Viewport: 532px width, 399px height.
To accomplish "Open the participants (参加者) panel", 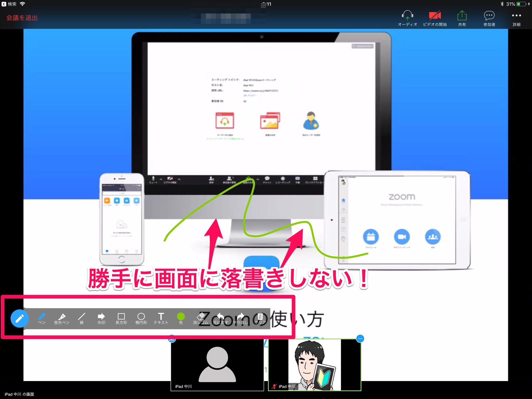I will tap(489, 18).
